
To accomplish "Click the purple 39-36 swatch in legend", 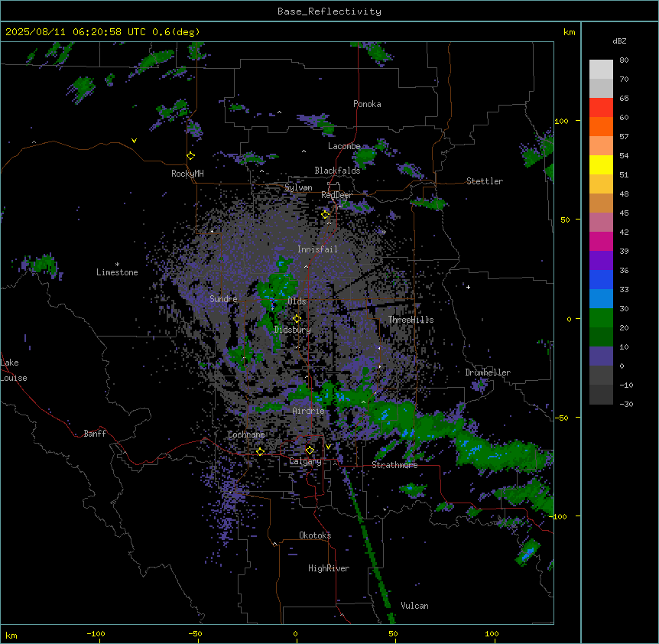I will (x=601, y=261).
